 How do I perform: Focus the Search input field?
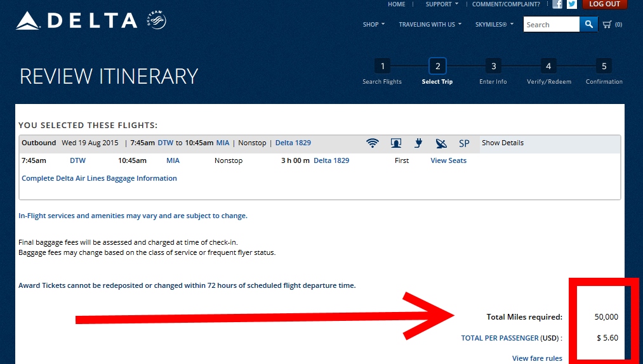click(x=551, y=24)
